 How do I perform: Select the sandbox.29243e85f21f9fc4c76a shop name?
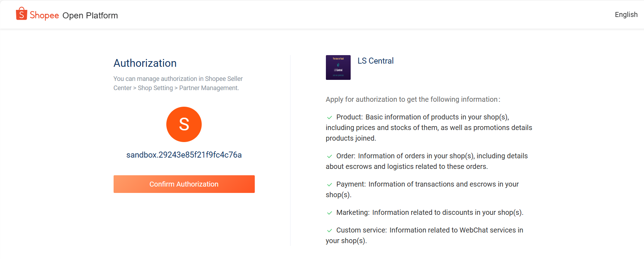point(184,155)
